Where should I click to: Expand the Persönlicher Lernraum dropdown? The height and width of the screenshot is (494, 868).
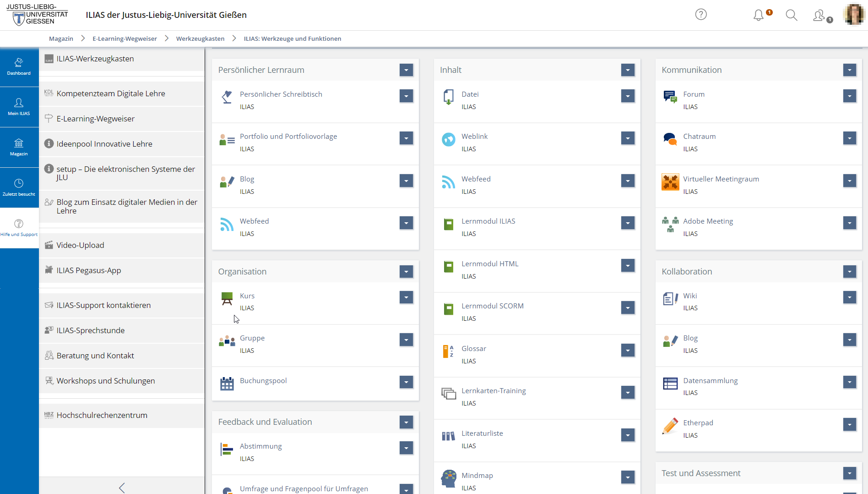coord(406,70)
